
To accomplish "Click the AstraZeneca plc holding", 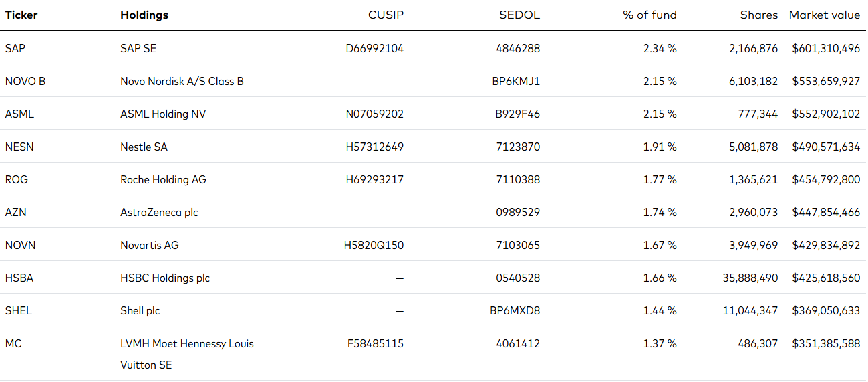I will click(159, 212).
